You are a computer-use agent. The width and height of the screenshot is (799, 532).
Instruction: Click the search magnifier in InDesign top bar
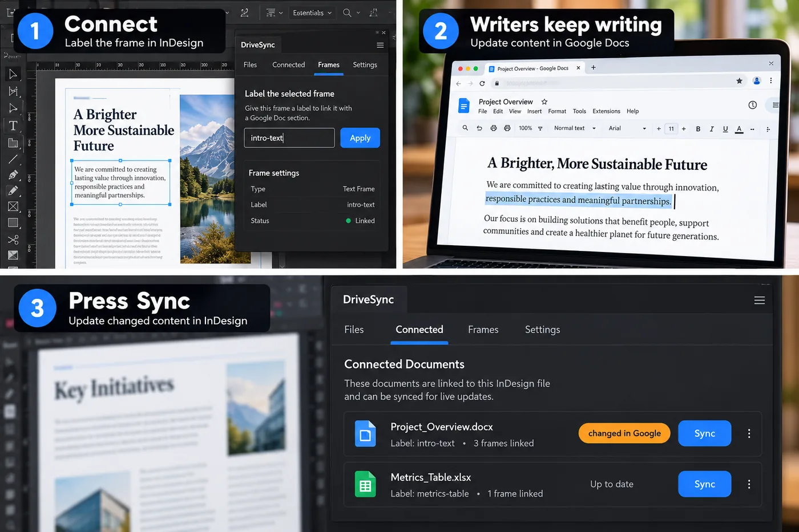(346, 13)
